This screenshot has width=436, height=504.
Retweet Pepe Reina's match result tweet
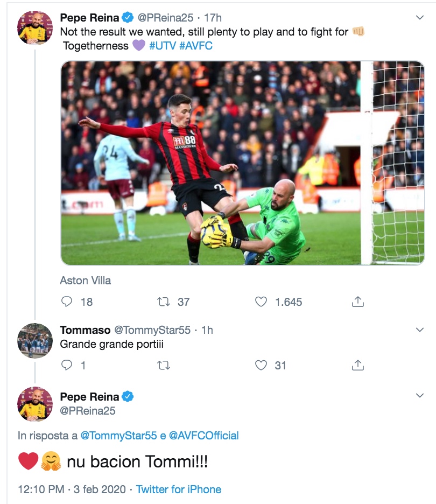[164, 302]
